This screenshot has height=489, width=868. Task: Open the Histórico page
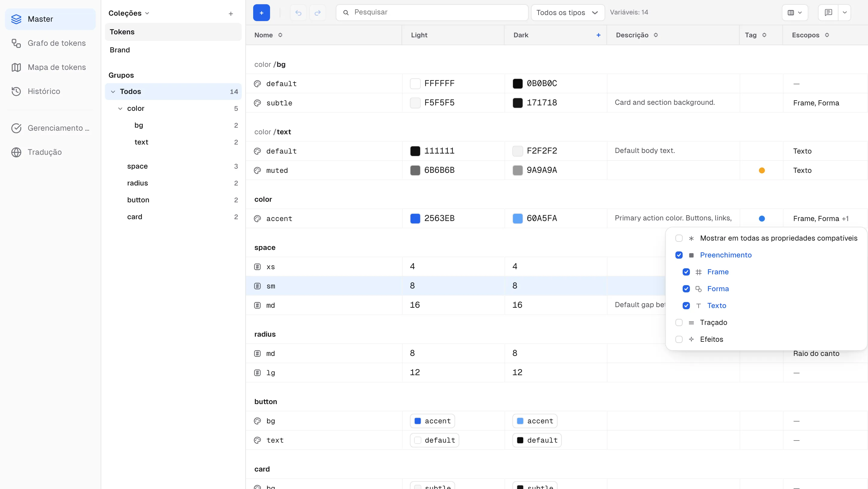click(x=50, y=91)
